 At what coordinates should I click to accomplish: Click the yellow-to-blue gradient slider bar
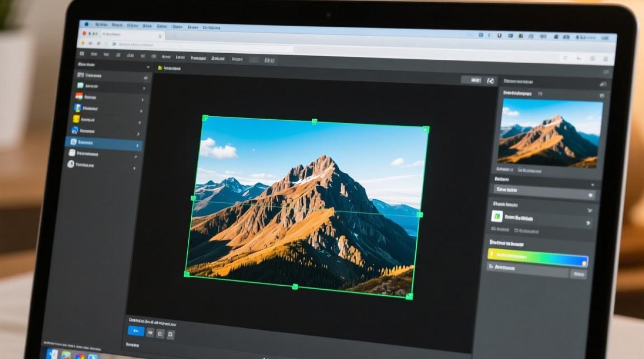coord(537,257)
